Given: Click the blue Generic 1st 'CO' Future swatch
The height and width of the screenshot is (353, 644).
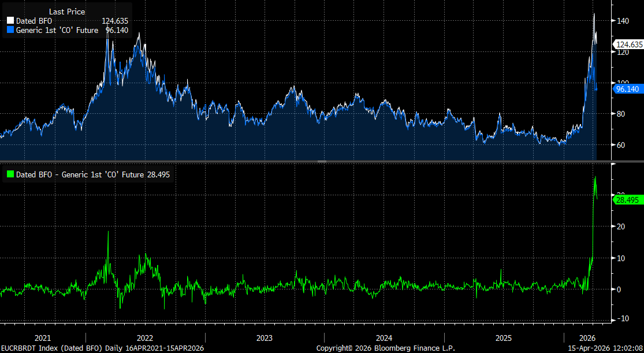Looking at the screenshot, I should (9, 30).
